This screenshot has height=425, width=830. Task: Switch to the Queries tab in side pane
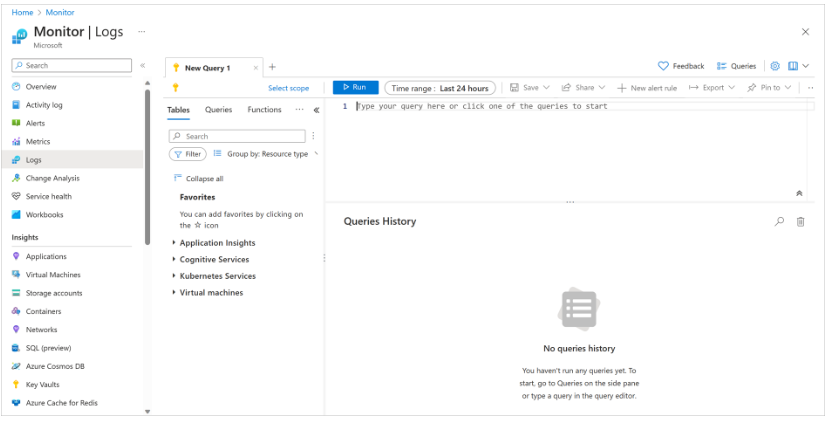coord(218,110)
